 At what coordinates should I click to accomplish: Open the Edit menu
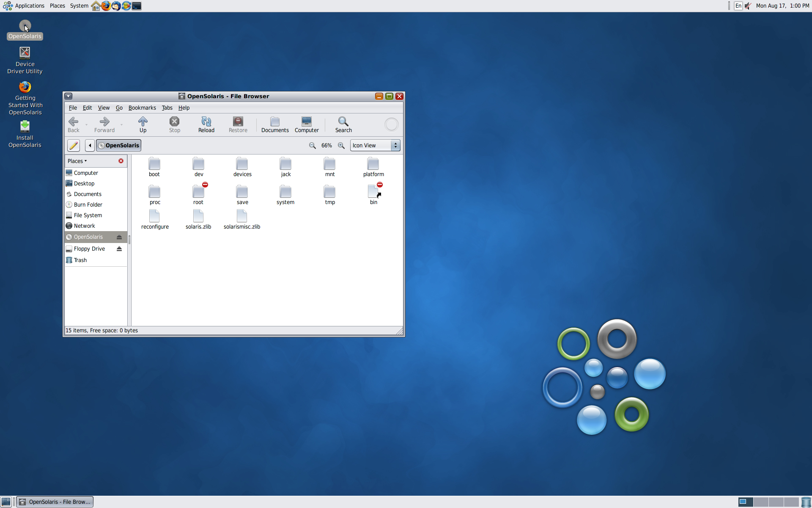coord(87,108)
